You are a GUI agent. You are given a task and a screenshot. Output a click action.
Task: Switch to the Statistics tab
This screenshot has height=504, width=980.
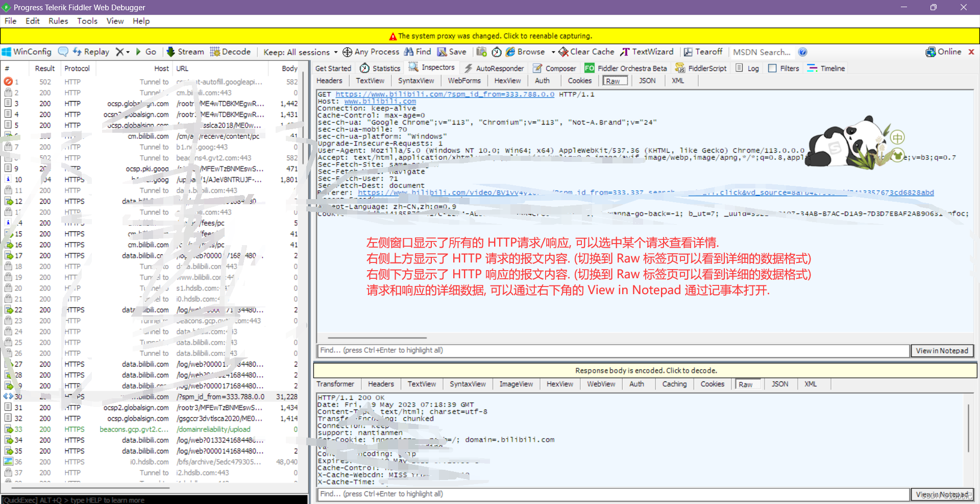tap(380, 68)
